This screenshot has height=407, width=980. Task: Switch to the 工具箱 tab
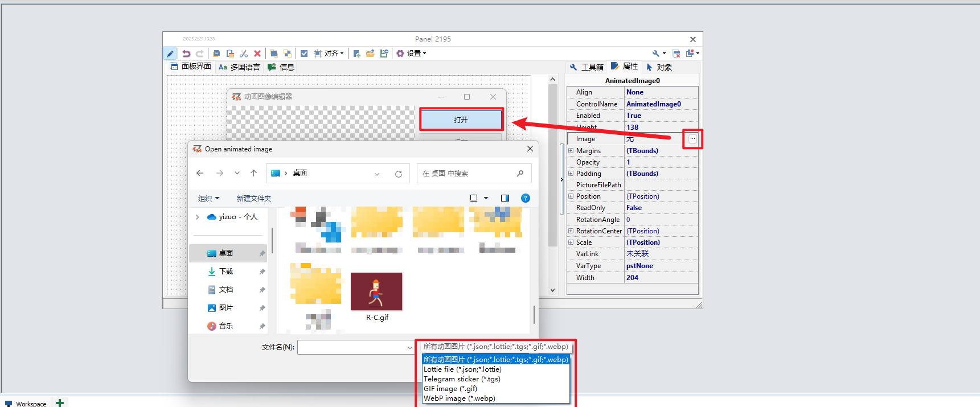click(586, 67)
